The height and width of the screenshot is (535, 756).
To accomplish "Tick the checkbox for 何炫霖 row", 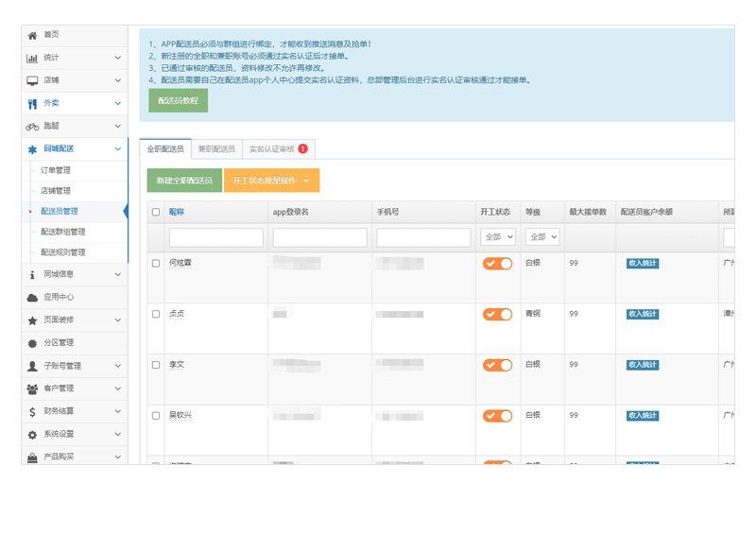I will [156, 264].
